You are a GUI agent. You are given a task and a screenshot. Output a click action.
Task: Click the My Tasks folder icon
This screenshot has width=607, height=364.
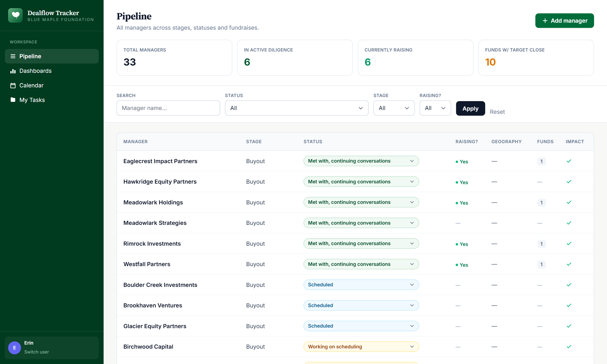coord(13,100)
